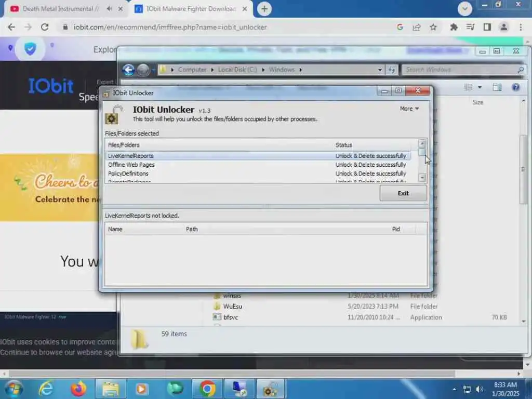Image resolution: width=532 pixels, height=399 pixels.
Task: Click the Windows Start button
Action: tap(14, 389)
